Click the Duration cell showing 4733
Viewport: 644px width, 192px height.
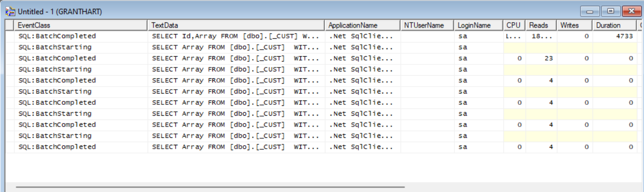click(615, 36)
